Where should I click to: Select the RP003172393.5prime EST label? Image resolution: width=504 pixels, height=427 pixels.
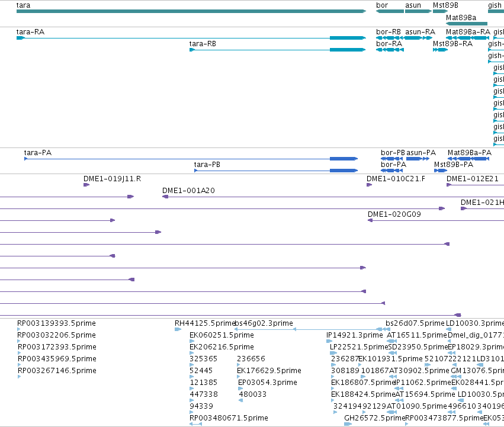(x=57, y=347)
